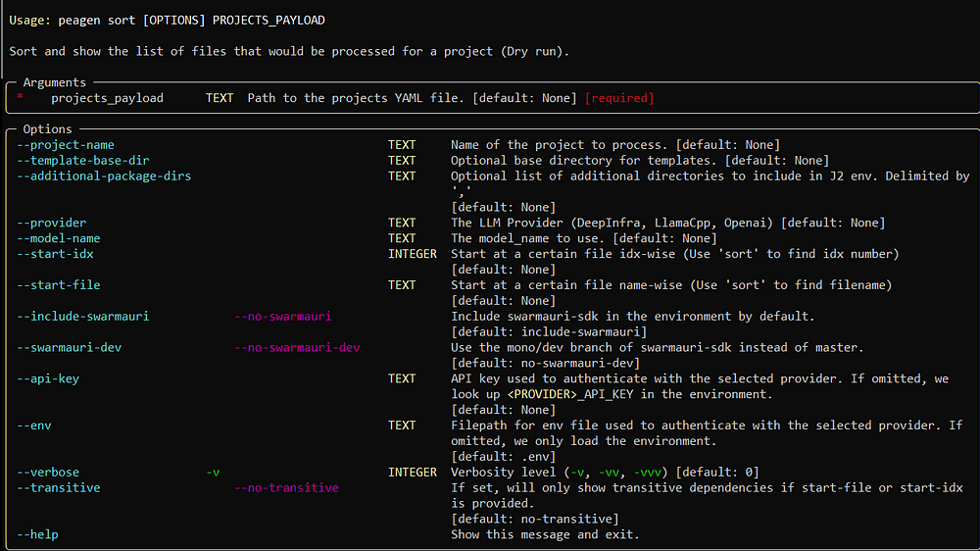Click the --project-name option text
Viewport: 980px width, 551px height.
pyautogui.click(x=66, y=145)
